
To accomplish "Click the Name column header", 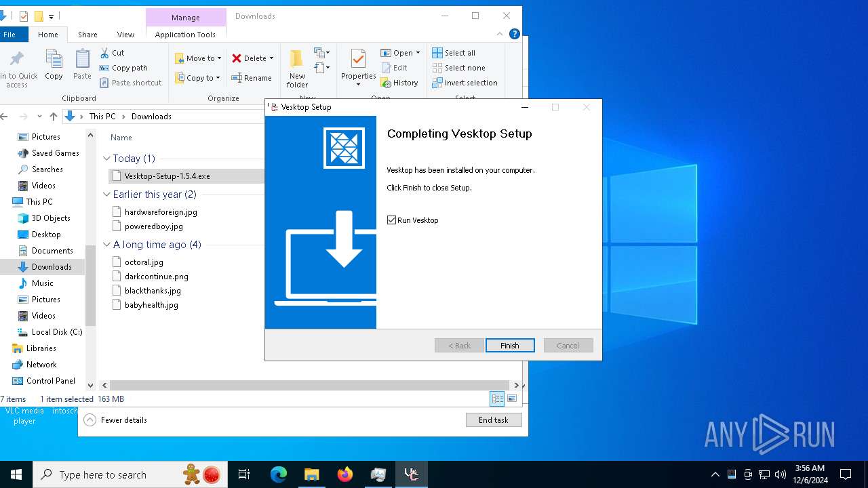I will pos(121,138).
